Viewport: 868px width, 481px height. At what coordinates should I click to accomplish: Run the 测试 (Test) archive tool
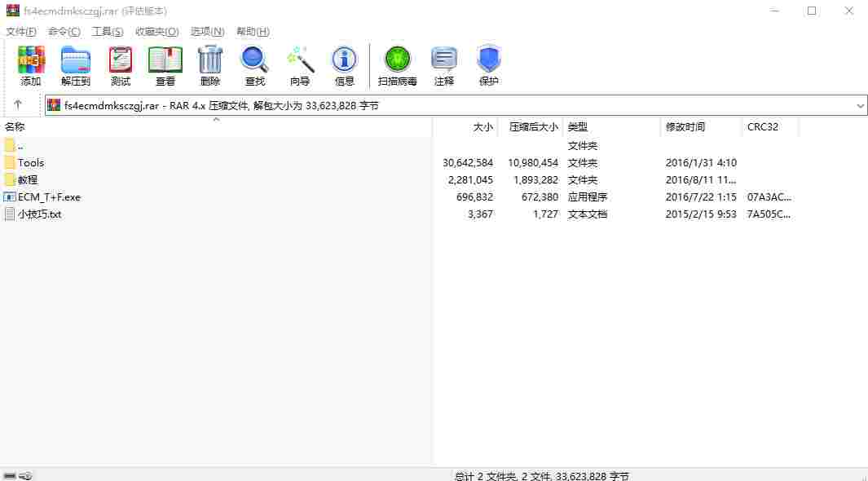pyautogui.click(x=120, y=65)
